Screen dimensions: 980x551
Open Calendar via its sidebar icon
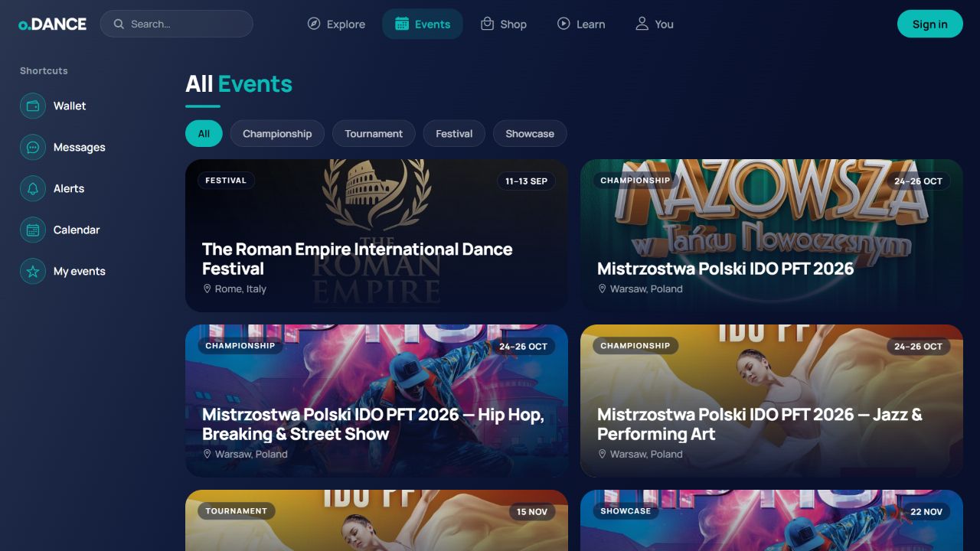click(33, 230)
